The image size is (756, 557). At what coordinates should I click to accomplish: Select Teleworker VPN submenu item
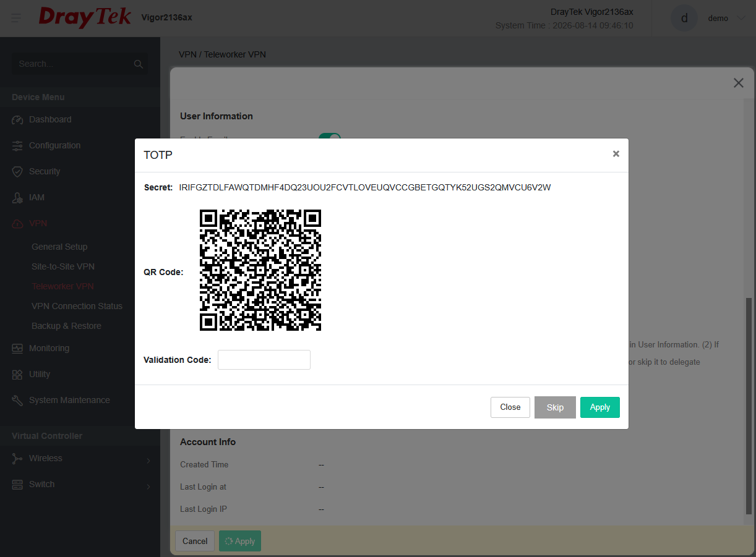62,286
